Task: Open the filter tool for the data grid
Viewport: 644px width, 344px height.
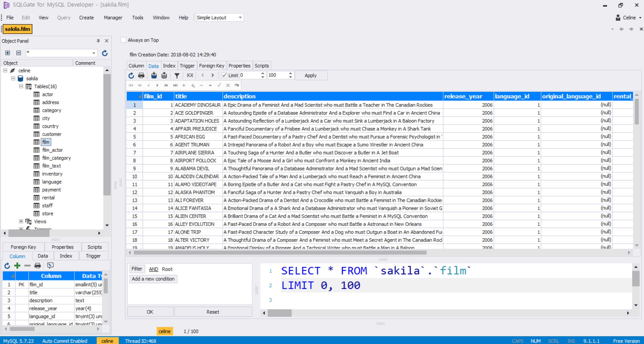Action: click(x=177, y=75)
